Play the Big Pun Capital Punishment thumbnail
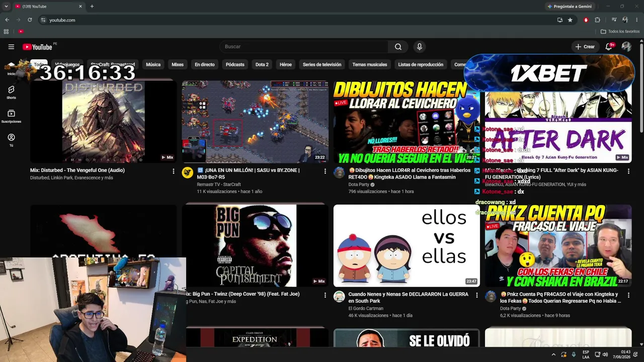This screenshot has height=362, width=644. click(x=255, y=245)
